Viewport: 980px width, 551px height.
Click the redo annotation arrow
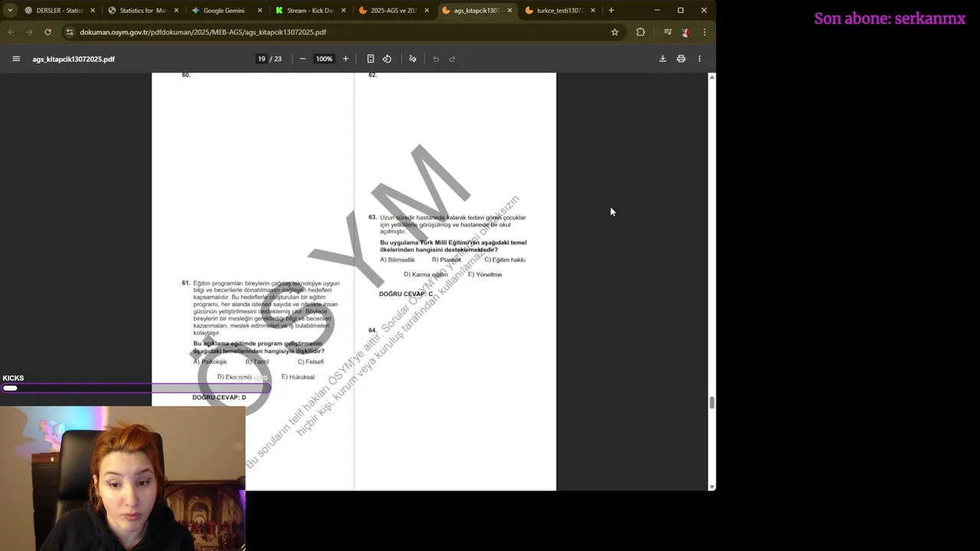pos(452,59)
